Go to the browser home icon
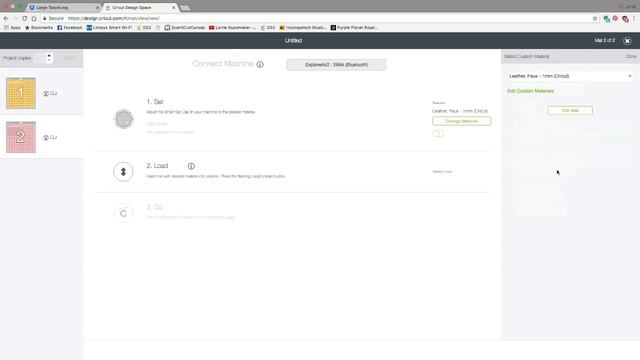 34,18
